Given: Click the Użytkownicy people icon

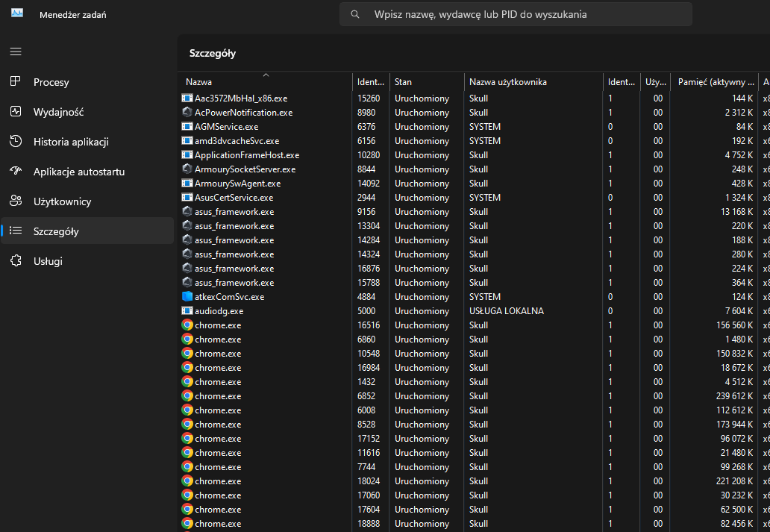Looking at the screenshot, I should 16,201.
